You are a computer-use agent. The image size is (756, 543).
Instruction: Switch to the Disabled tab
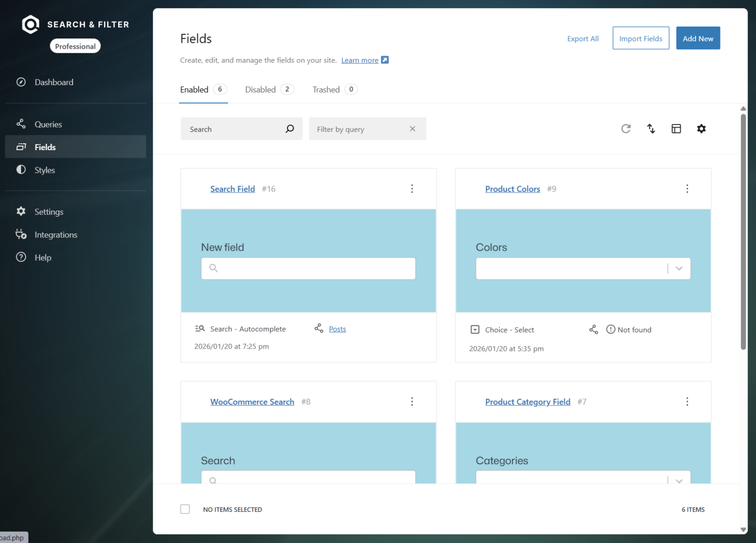[269, 90]
